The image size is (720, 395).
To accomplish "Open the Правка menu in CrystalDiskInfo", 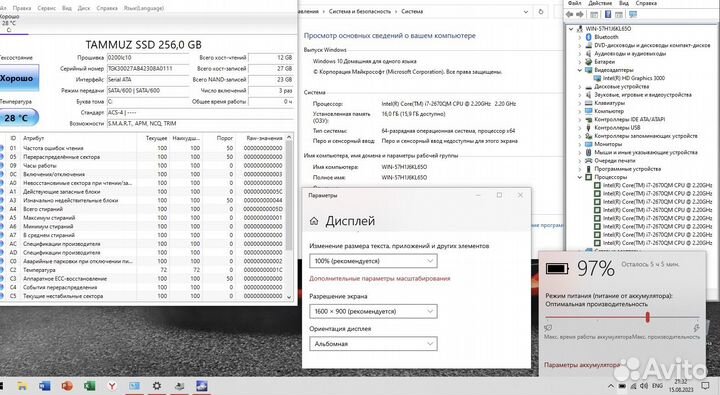I will click(x=22, y=8).
